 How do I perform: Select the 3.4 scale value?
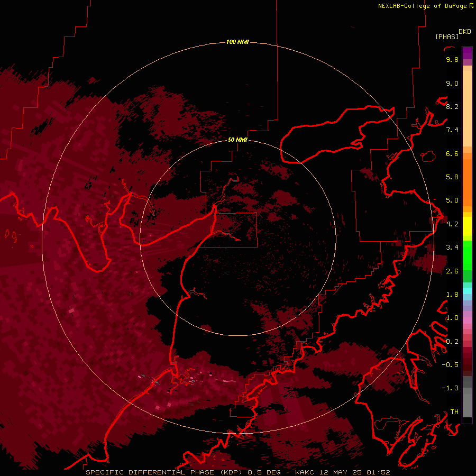tap(452, 248)
